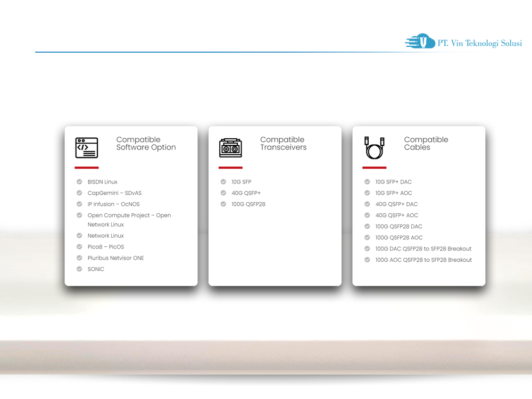Click the check icon beside 40G QSFP+ DAC

(x=367, y=204)
